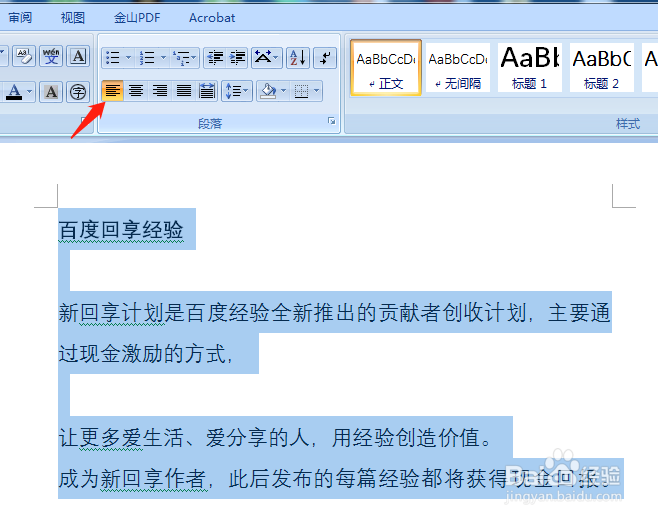Viewport: 658px width, 519px height.
Task: Toggle show paragraph marks
Action: coord(325,57)
